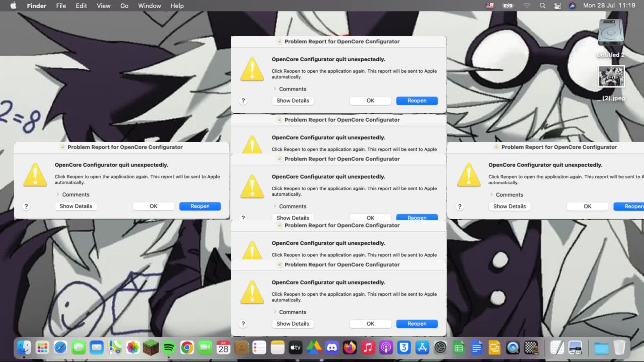The height and width of the screenshot is (362, 644).
Task: Open the Trash in the Dock
Action: pyautogui.click(x=620, y=348)
